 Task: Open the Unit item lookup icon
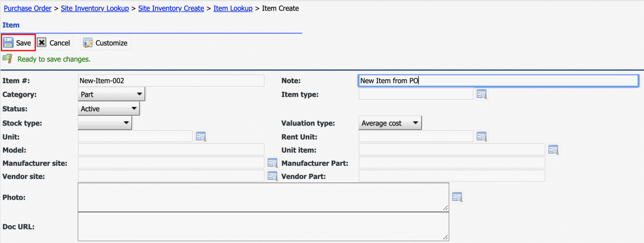click(x=553, y=150)
